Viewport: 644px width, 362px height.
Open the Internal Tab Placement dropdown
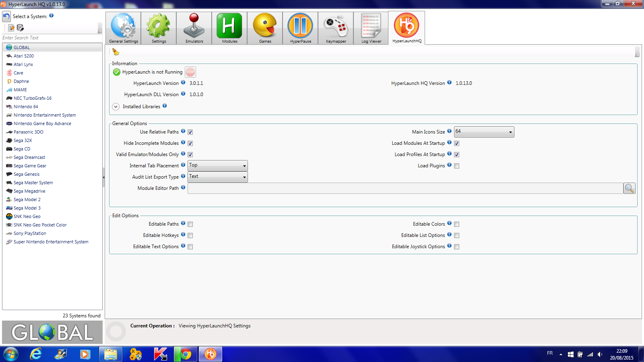(x=218, y=166)
